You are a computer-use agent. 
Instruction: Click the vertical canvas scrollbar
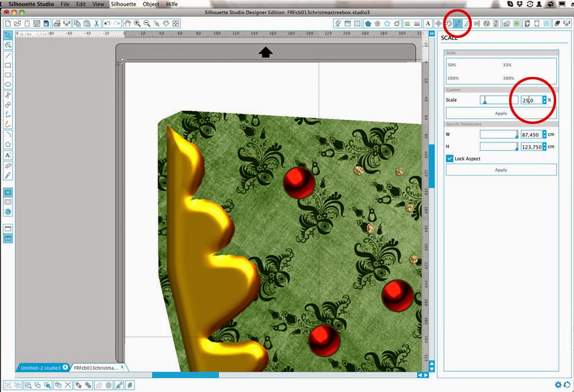432,166
